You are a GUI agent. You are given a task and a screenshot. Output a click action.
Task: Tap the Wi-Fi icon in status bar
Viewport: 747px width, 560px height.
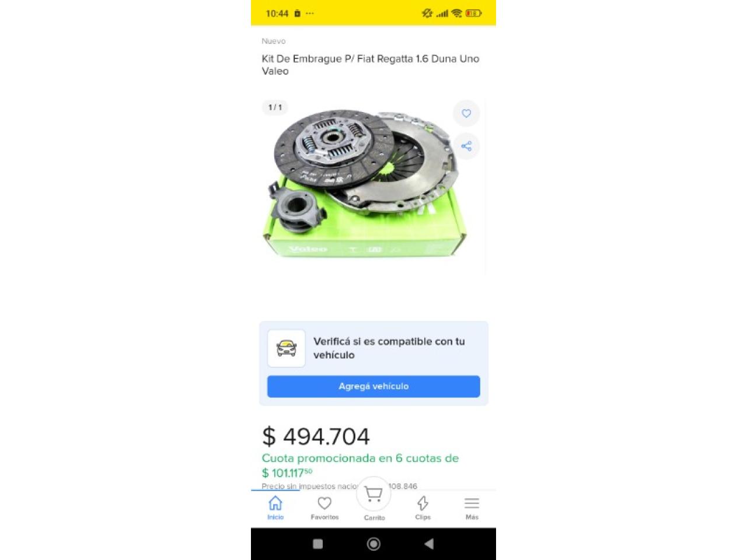click(456, 13)
